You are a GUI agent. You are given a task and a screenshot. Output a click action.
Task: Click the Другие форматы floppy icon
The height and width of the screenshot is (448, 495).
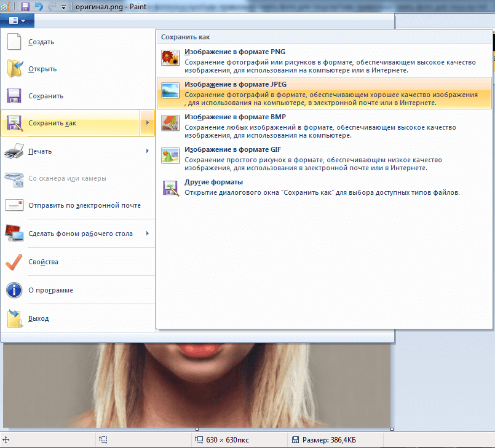point(171,188)
